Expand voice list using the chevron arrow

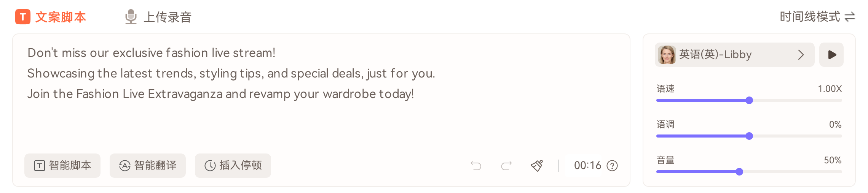click(801, 55)
